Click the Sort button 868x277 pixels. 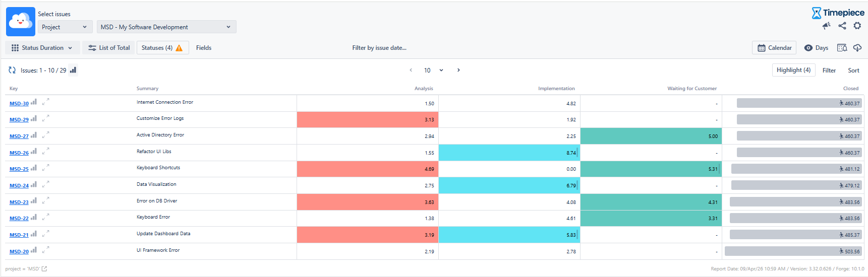[x=853, y=71]
